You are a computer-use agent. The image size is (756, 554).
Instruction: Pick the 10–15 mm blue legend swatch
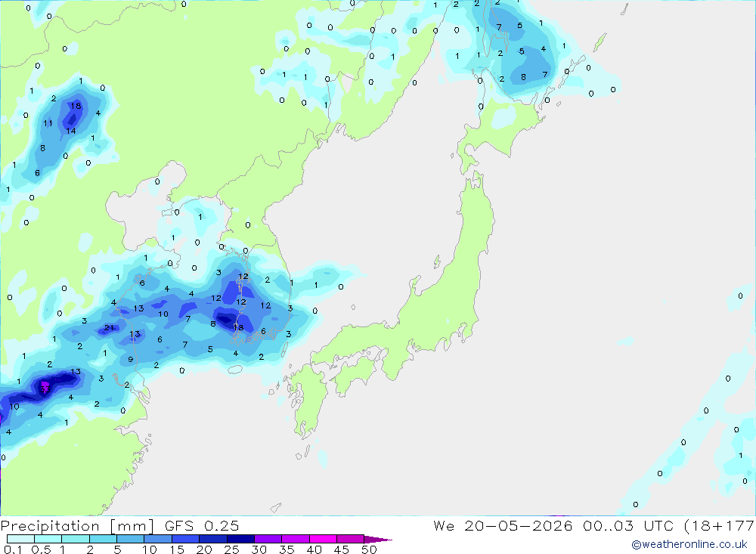coord(158,539)
